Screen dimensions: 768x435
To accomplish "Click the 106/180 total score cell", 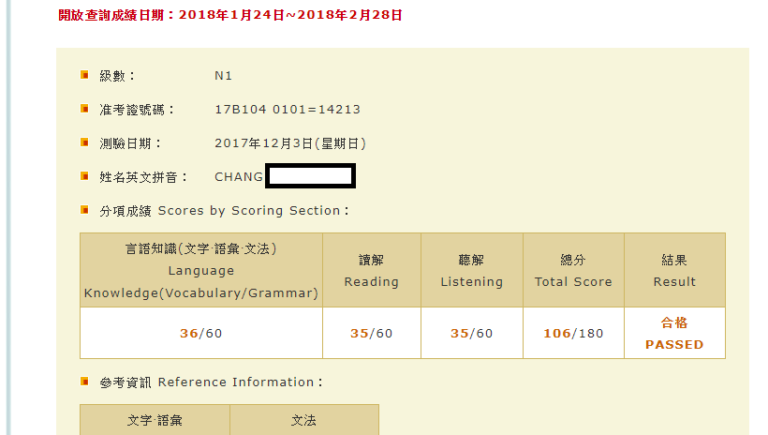I will pyautogui.click(x=573, y=333).
